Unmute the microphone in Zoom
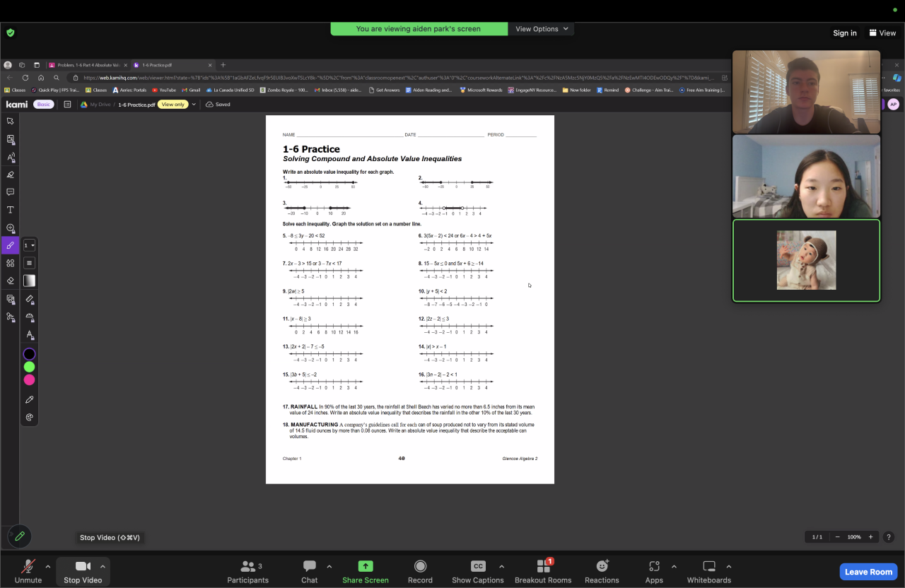This screenshot has height=588, width=905. [28, 572]
